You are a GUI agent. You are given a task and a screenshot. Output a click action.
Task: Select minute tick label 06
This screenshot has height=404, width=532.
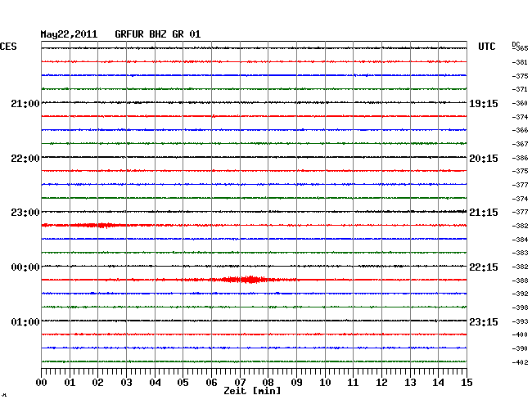tap(211, 383)
